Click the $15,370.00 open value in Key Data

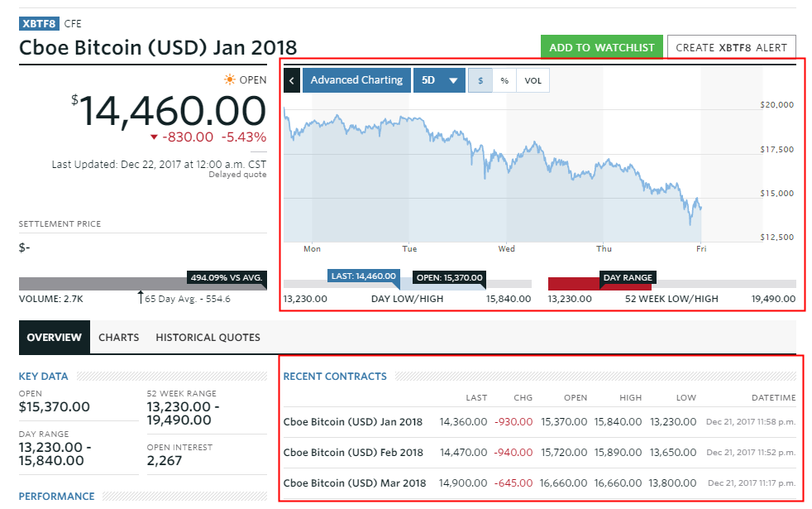click(x=55, y=407)
